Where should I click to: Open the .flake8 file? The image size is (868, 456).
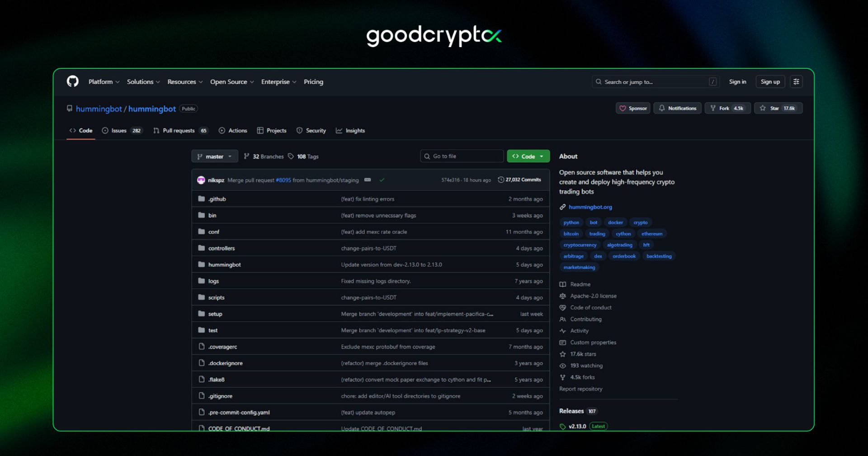point(216,380)
